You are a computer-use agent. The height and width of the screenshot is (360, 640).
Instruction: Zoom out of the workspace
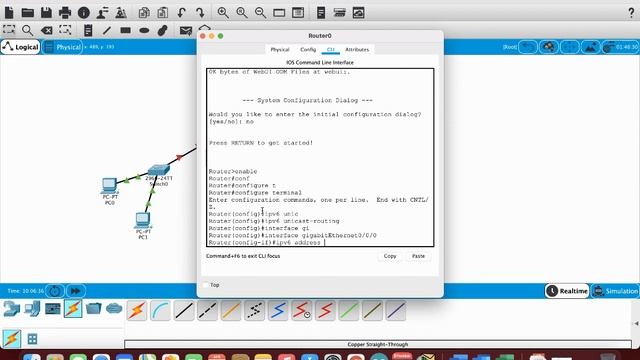pos(260,13)
